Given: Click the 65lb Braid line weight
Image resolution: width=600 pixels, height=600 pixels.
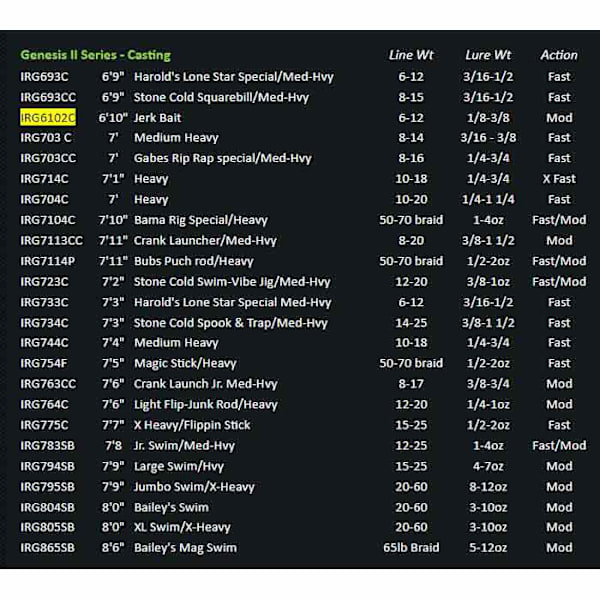Looking at the screenshot, I should point(411,548).
